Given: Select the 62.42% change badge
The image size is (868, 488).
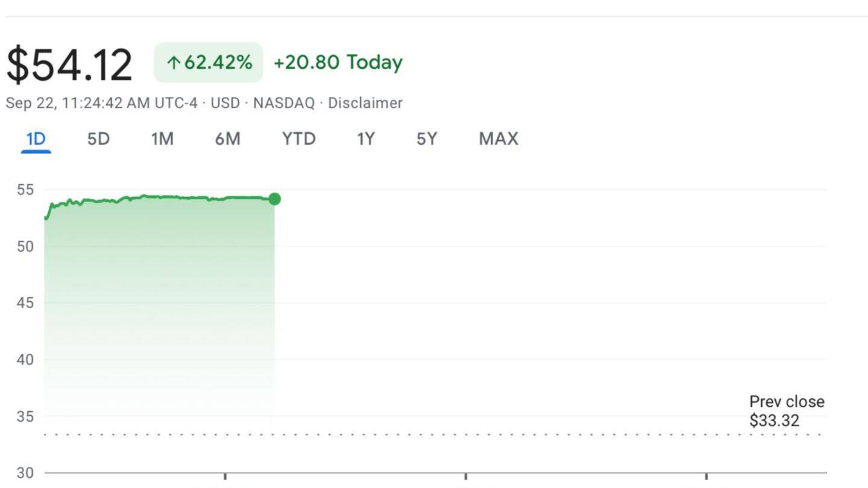Looking at the screenshot, I should [x=208, y=61].
